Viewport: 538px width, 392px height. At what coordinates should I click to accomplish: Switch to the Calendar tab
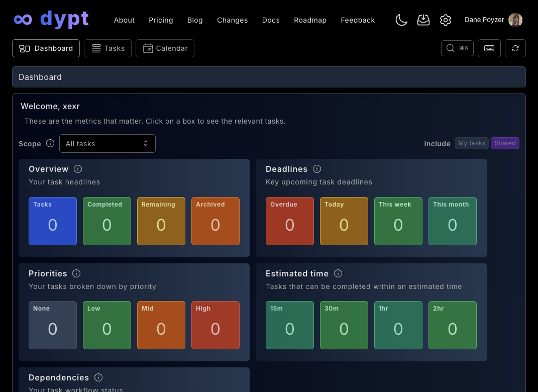point(165,48)
